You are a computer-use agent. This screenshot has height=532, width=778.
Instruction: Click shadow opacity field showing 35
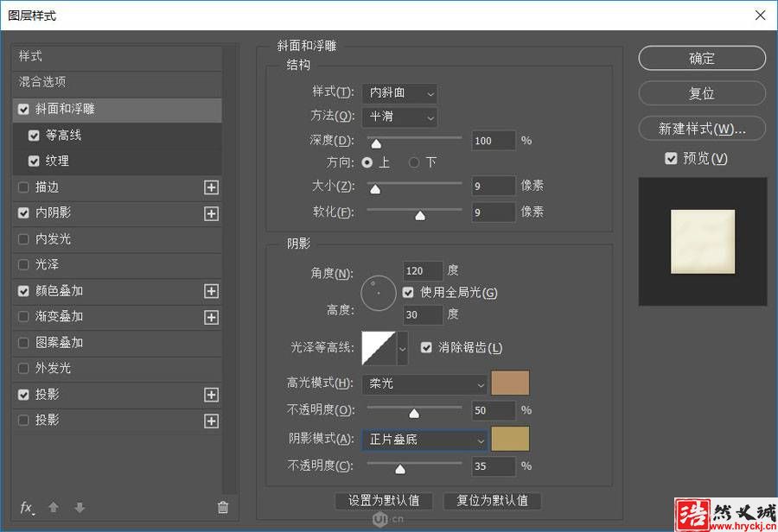[x=494, y=466]
